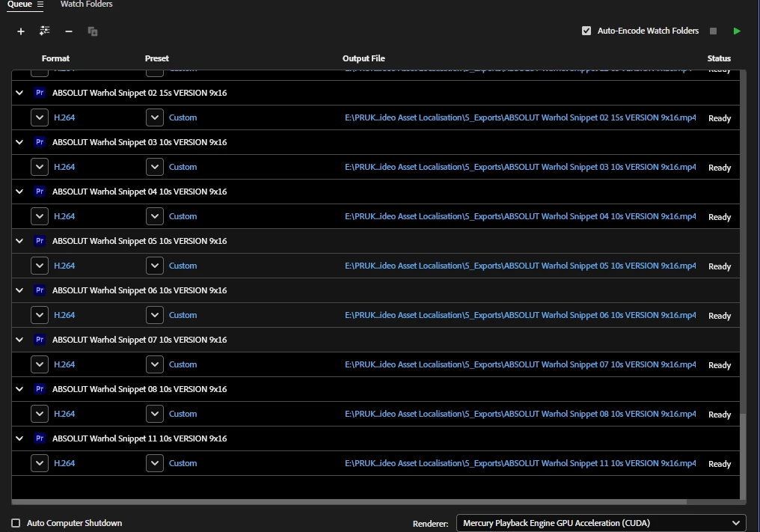
Task: Open H.264 format settings for Snippet 06 10s
Action: [64, 315]
